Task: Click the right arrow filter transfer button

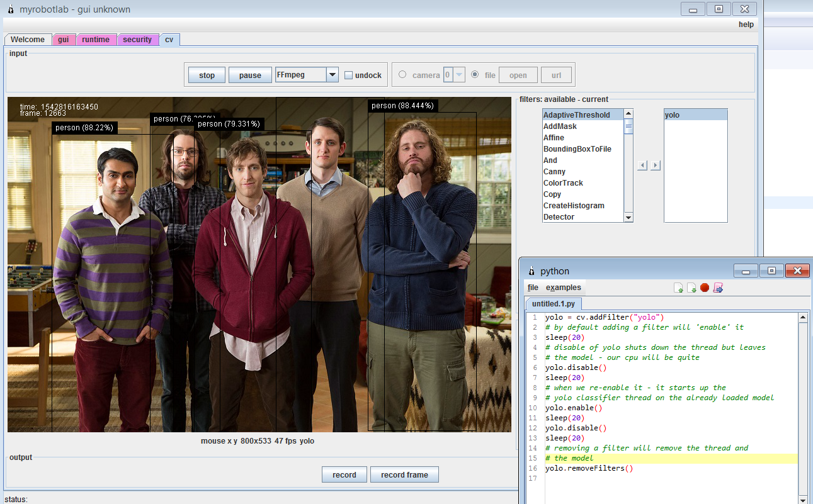Action: pos(656,165)
